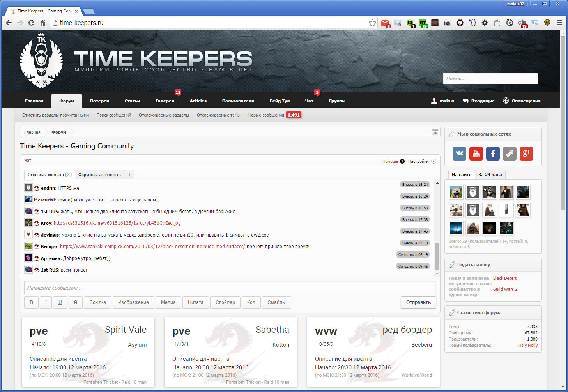
Task: Open the Рейд Тул menu item
Action: 280,101
